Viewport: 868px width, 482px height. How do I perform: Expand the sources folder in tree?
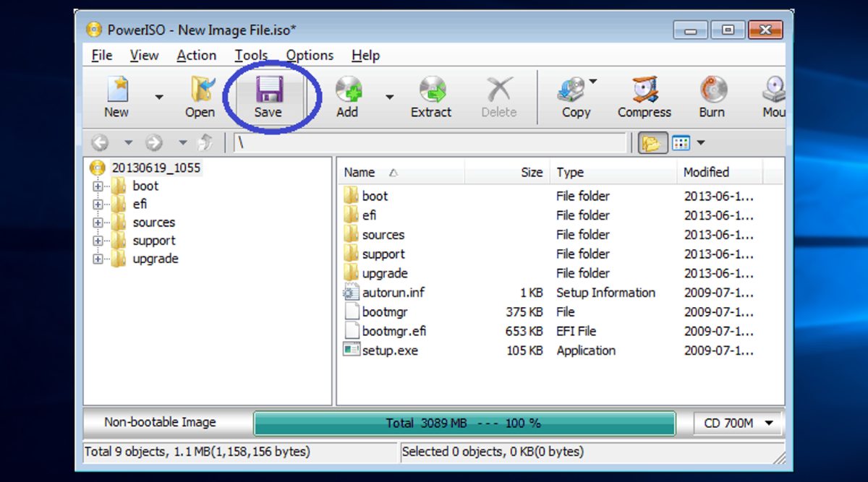[x=98, y=223]
